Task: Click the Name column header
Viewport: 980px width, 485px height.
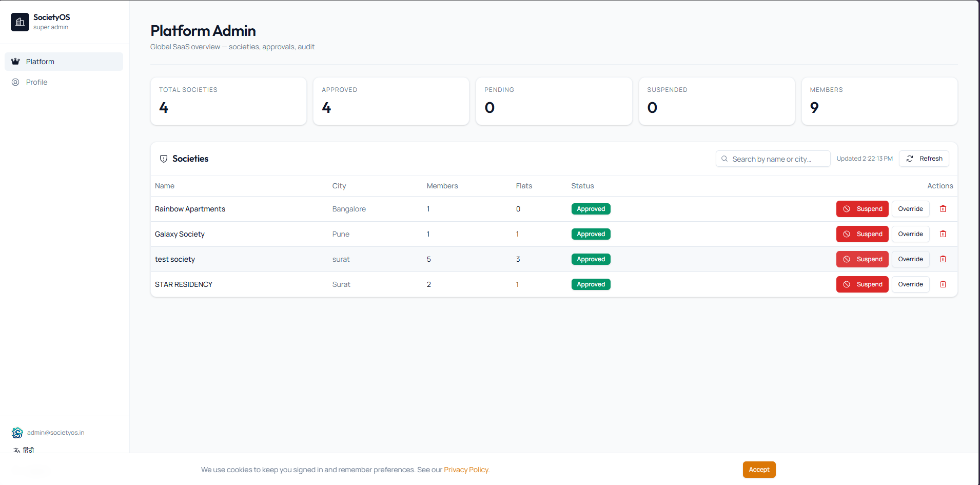Action: coord(165,186)
